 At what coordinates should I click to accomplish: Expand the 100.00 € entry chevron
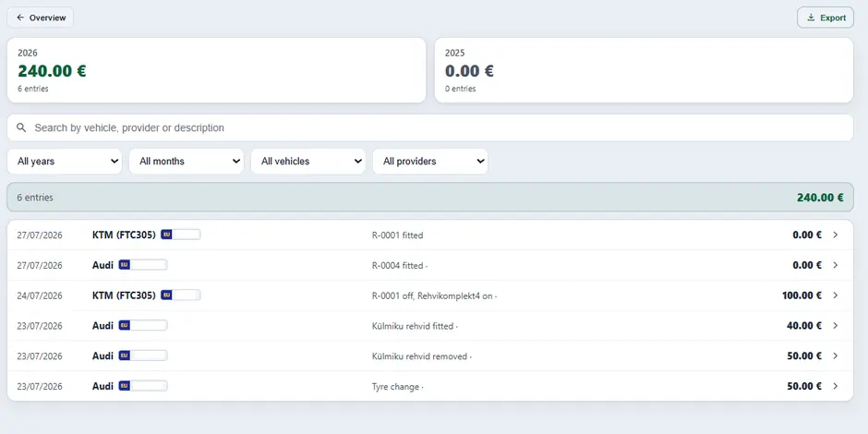836,295
